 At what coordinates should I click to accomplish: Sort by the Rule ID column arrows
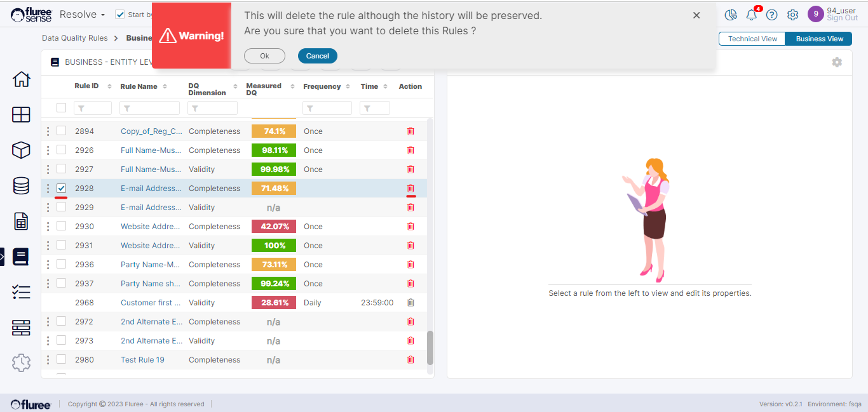[109, 86]
